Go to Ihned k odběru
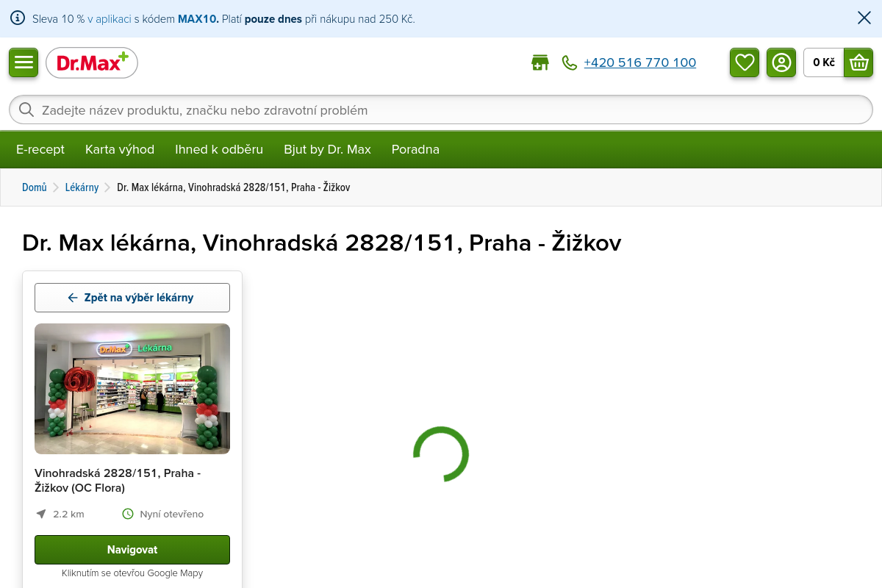The image size is (882, 588). tap(219, 149)
